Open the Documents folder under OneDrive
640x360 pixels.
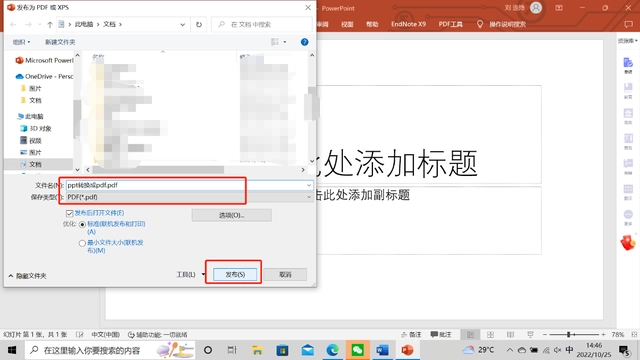click(31, 100)
